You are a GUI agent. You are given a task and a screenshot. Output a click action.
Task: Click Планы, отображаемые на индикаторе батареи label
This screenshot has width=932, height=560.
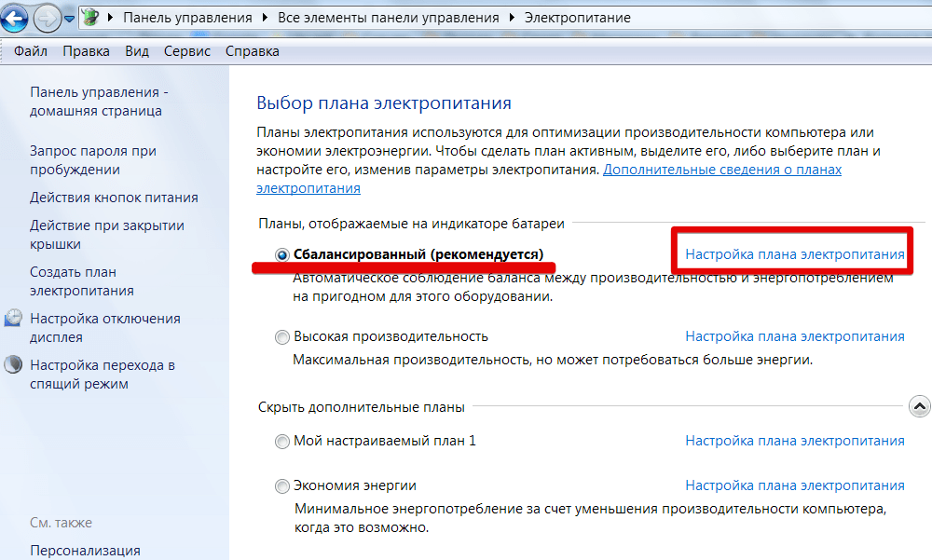click(411, 224)
